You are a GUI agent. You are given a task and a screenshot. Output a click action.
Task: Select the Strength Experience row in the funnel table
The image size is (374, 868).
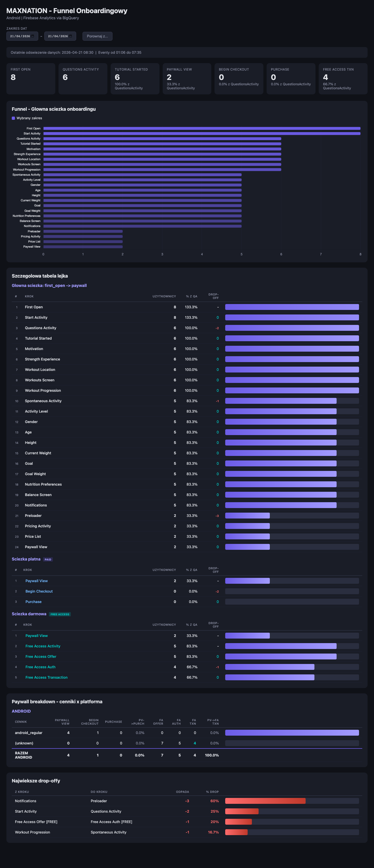[187, 359]
